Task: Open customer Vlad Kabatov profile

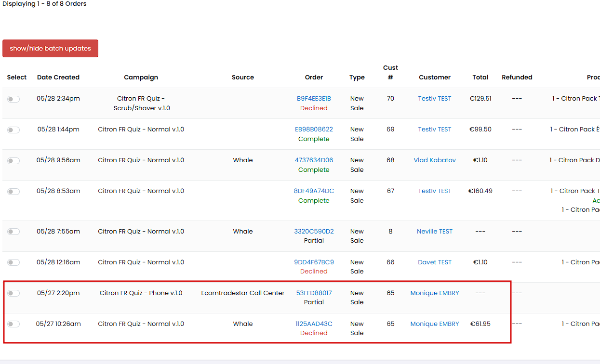Action: point(435,160)
